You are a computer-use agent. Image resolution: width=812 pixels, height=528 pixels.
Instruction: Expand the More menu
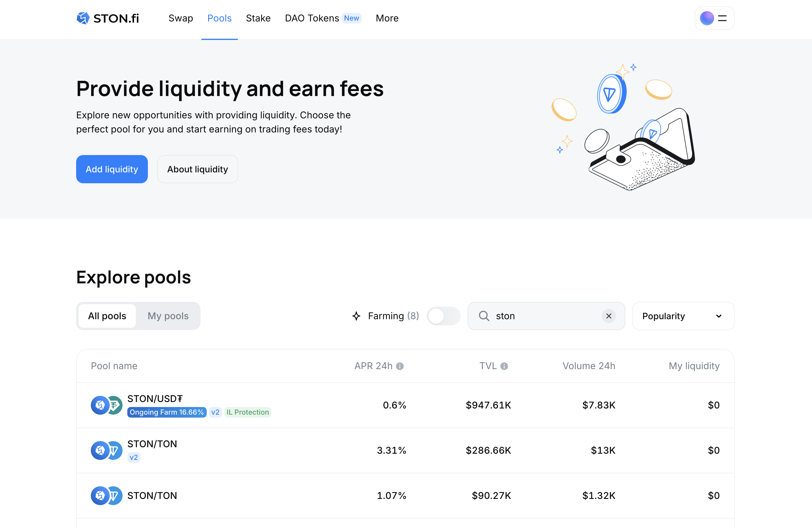pos(387,18)
